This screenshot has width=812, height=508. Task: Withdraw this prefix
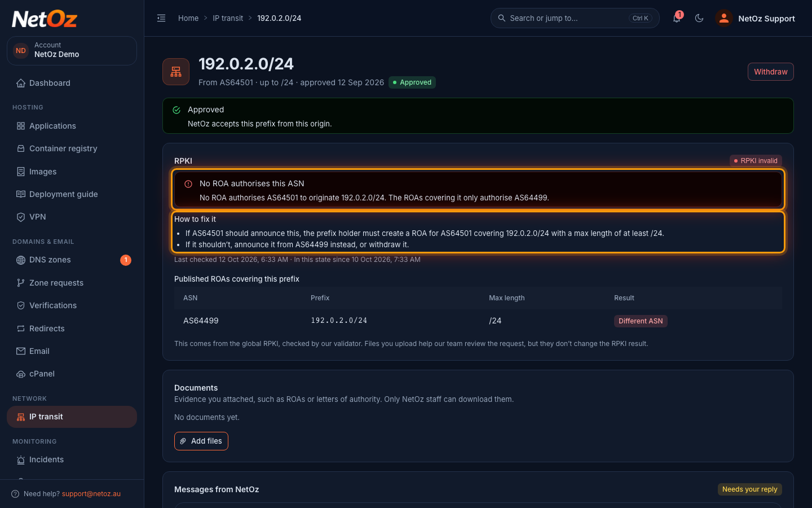(x=771, y=72)
